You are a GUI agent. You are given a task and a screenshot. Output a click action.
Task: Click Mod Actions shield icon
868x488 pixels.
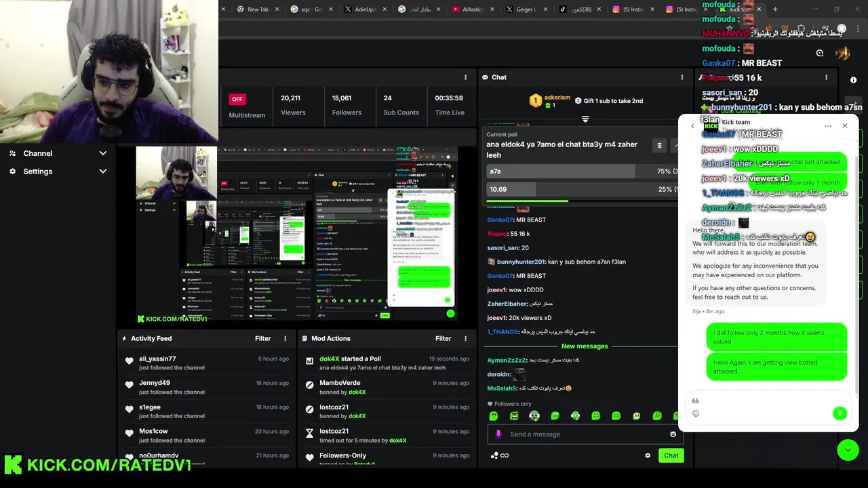click(x=304, y=338)
